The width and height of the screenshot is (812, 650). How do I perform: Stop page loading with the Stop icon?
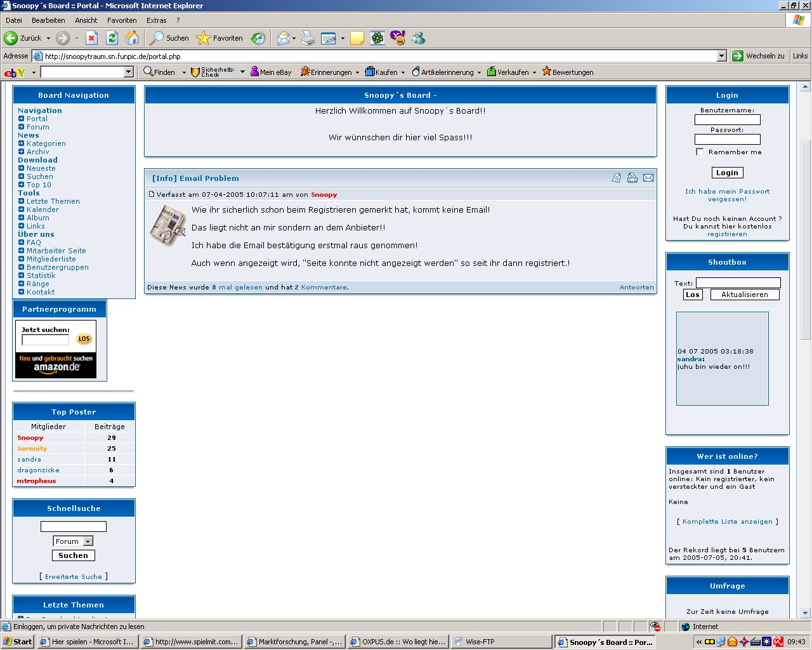(91, 38)
